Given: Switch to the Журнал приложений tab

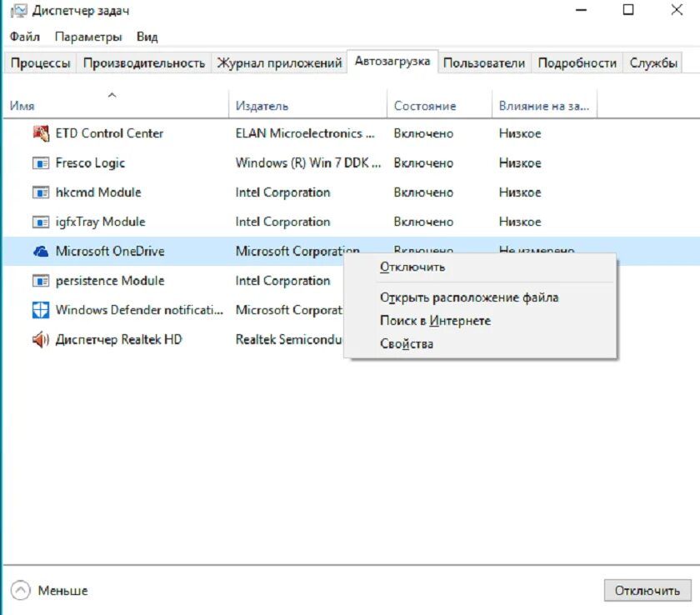Looking at the screenshot, I should [x=279, y=63].
